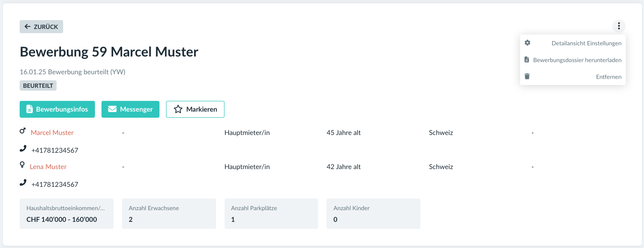Screen dimensions: 644x248
Task: Click the male gender icon by Marcel Muster
Action: 22,132
